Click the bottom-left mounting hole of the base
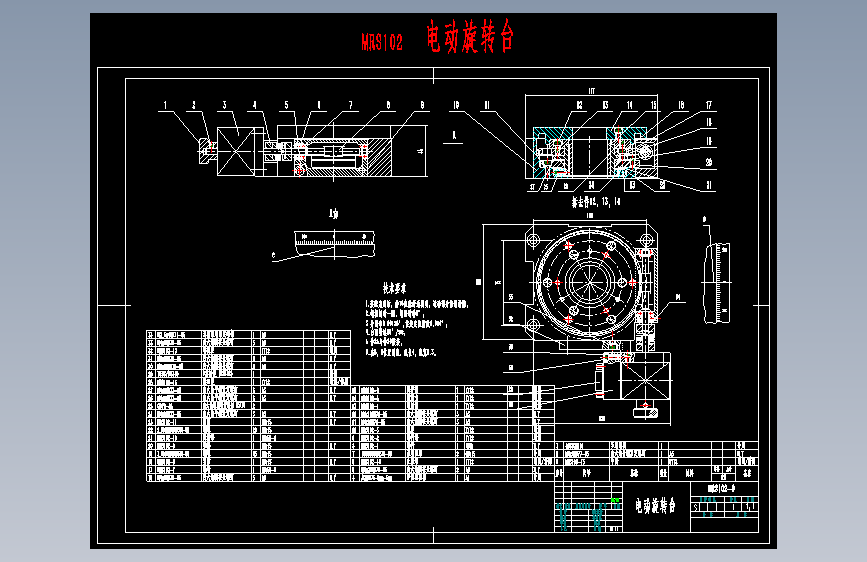 pyautogui.click(x=533, y=325)
